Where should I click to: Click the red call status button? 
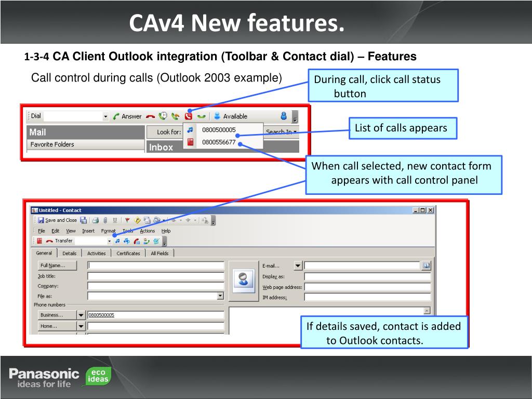tap(188, 116)
